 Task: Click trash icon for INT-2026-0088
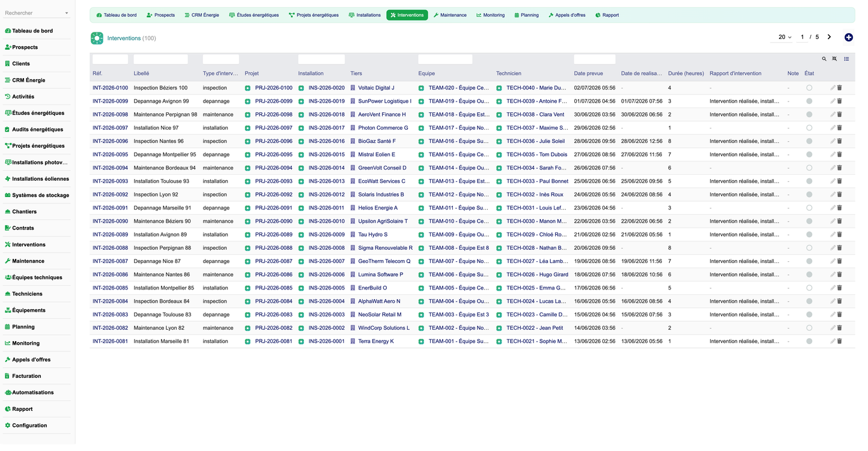840,248
